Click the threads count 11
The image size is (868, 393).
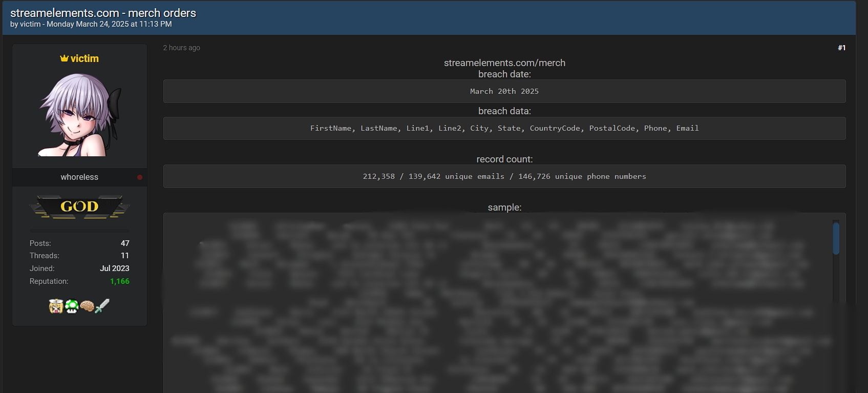tap(125, 256)
